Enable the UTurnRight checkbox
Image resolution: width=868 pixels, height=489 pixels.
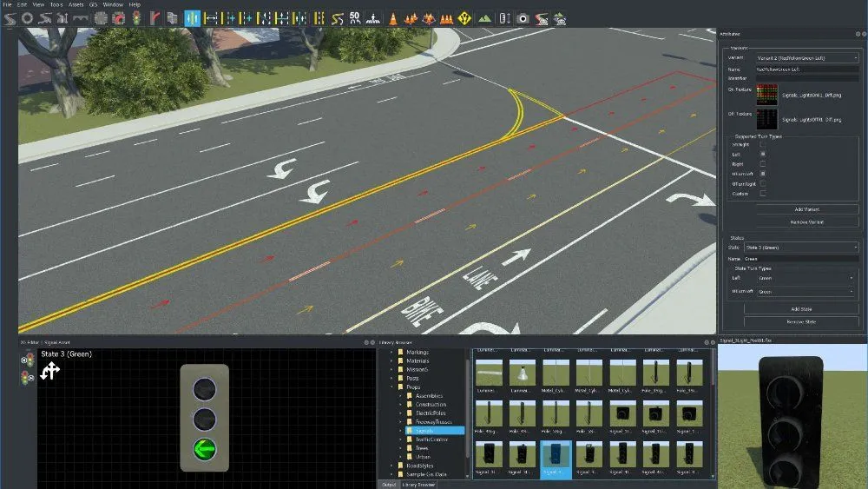point(763,183)
